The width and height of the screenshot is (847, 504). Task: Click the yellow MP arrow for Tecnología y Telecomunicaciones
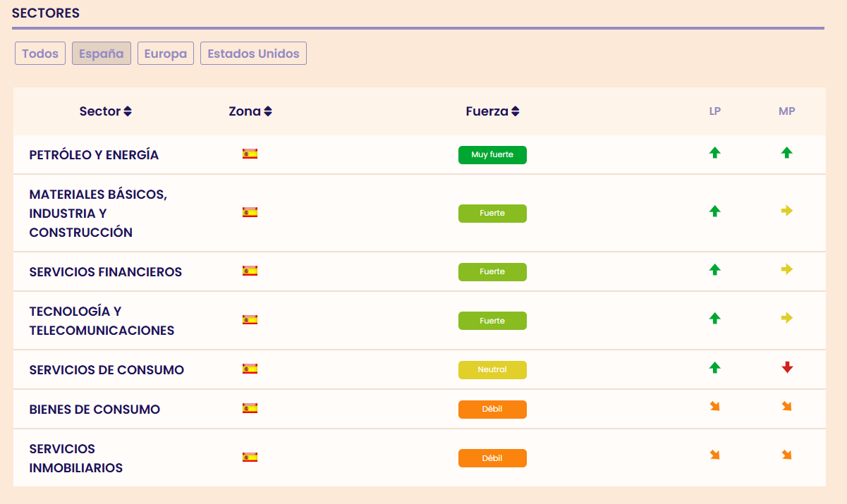click(x=787, y=318)
